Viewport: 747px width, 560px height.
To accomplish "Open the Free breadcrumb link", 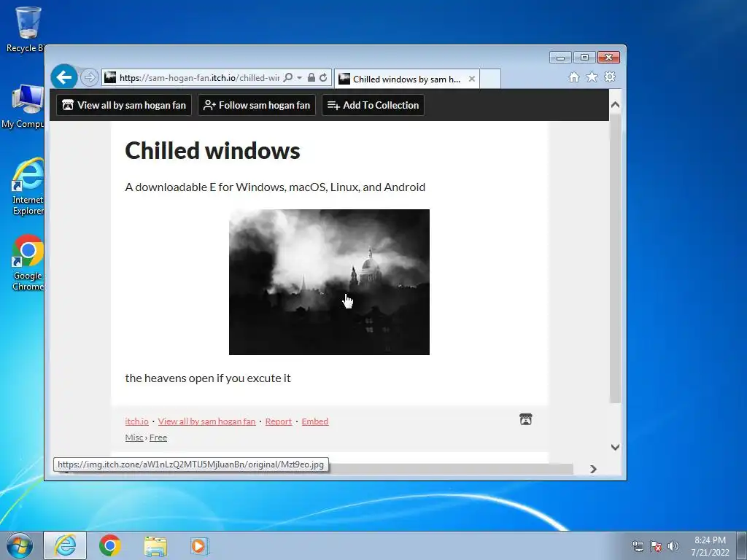I will click(x=158, y=437).
